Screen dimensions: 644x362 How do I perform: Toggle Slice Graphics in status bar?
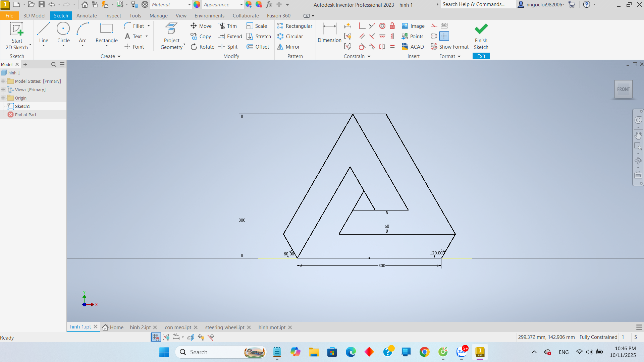point(191,337)
